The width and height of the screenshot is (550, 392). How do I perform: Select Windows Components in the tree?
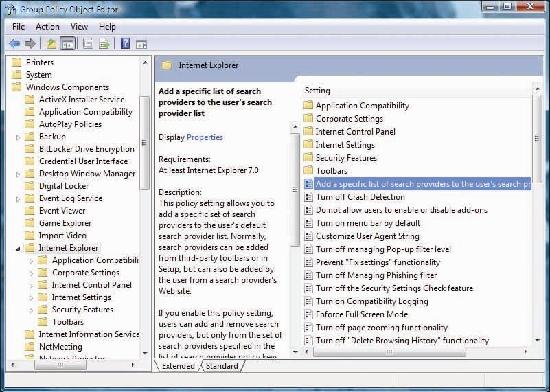(x=67, y=87)
